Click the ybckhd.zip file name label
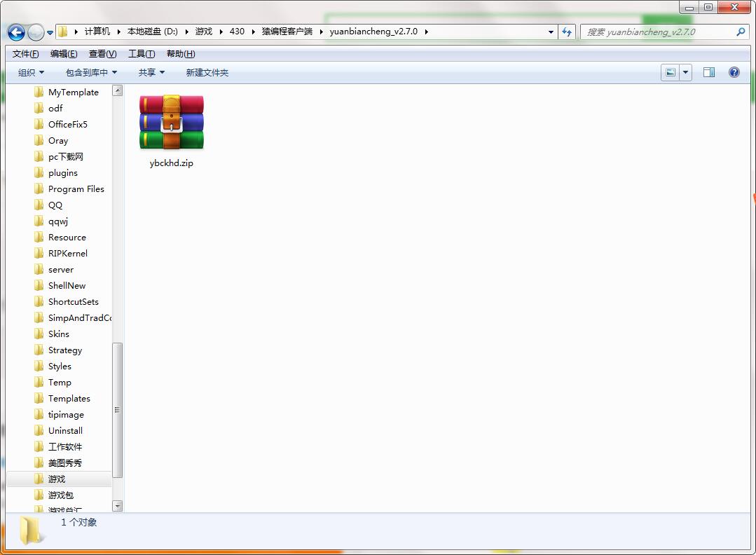 [172, 163]
